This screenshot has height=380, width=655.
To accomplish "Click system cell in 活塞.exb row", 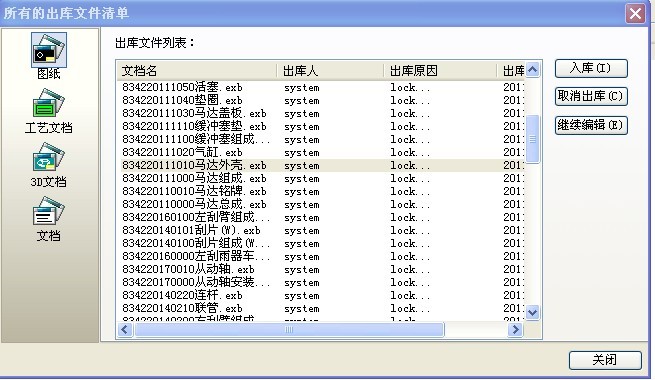I will click(302, 88).
